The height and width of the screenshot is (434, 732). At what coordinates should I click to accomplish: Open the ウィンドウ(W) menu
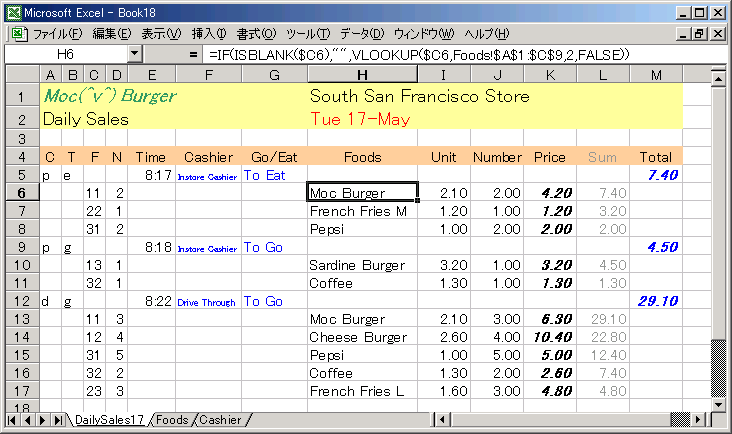424,34
